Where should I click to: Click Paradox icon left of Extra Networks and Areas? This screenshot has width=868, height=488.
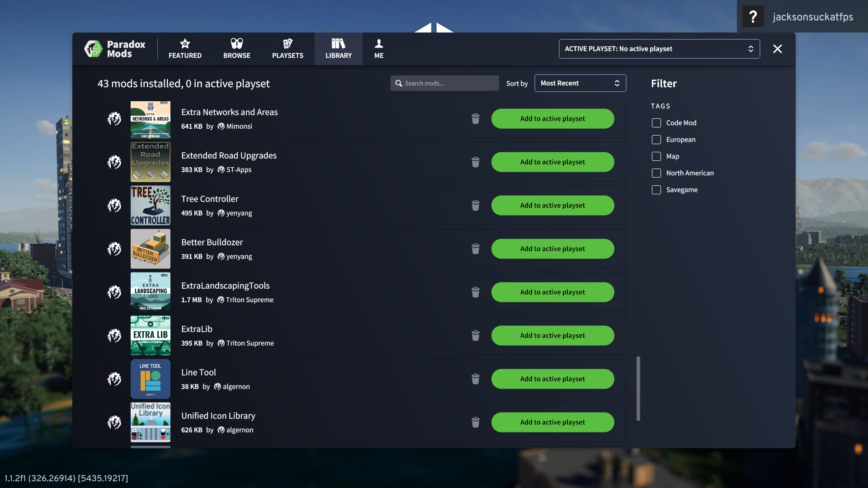[114, 119]
